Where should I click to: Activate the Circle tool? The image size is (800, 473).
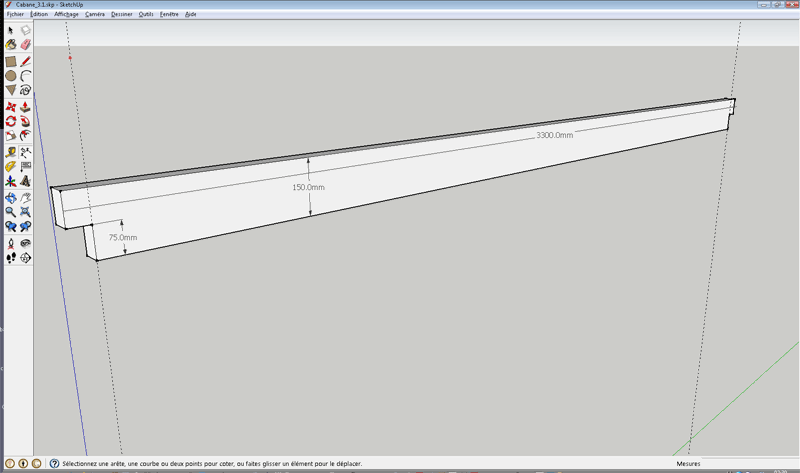tap(11, 76)
